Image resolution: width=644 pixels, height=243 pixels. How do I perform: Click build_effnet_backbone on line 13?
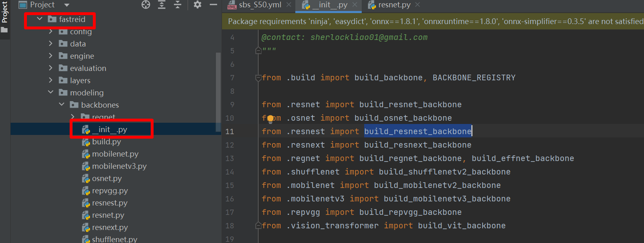point(523,158)
